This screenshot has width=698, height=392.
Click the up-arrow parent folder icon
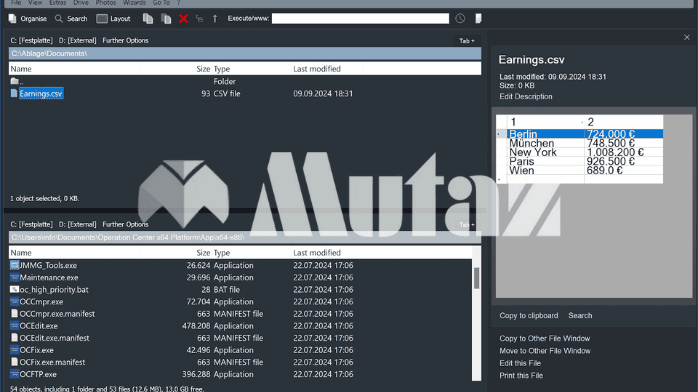(215, 19)
